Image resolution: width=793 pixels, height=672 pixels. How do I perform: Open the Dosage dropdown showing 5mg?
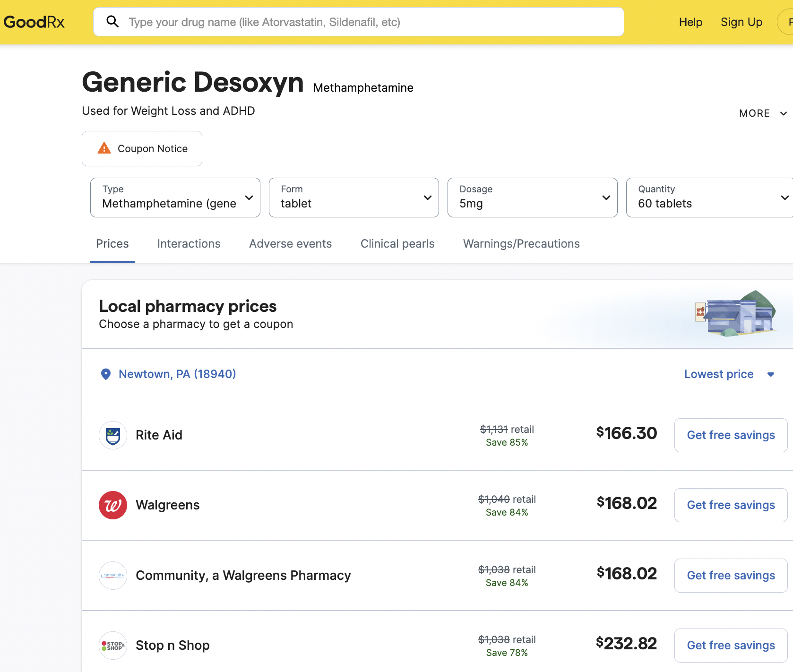pyautogui.click(x=532, y=198)
